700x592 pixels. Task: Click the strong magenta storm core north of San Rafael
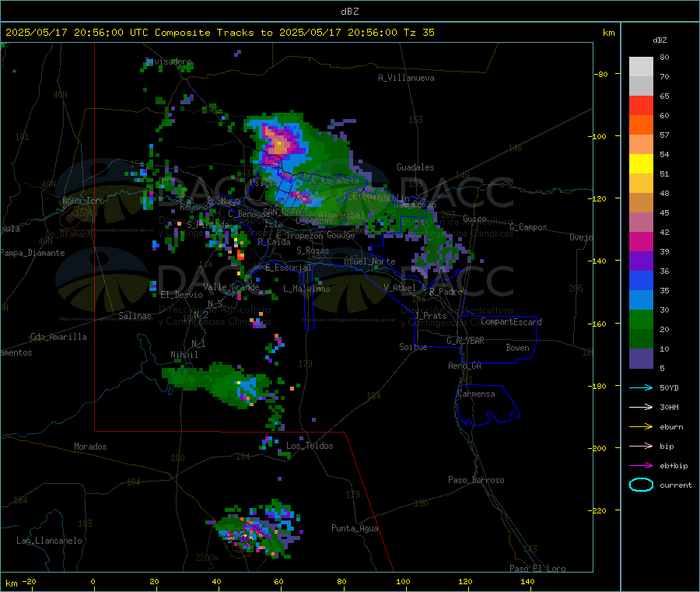click(x=278, y=144)
